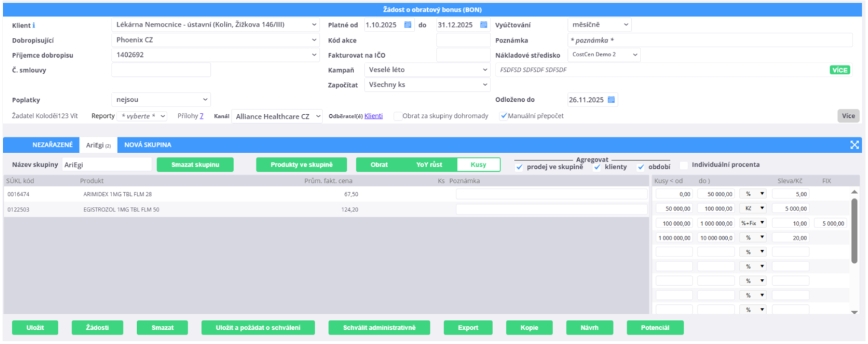
Task: Enable Obrat za skupiny dohromady checkbox
Action: (397, 116)
